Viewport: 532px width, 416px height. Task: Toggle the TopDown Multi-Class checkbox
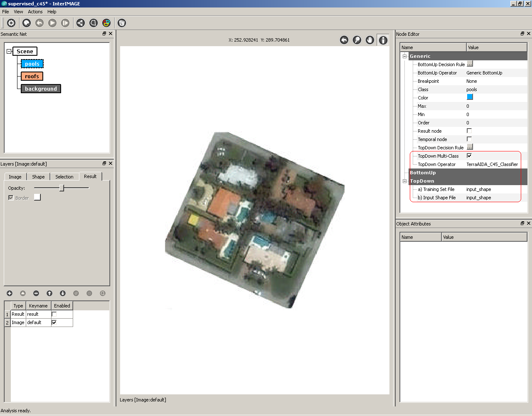pyautogui.click(x=469, y=156)
